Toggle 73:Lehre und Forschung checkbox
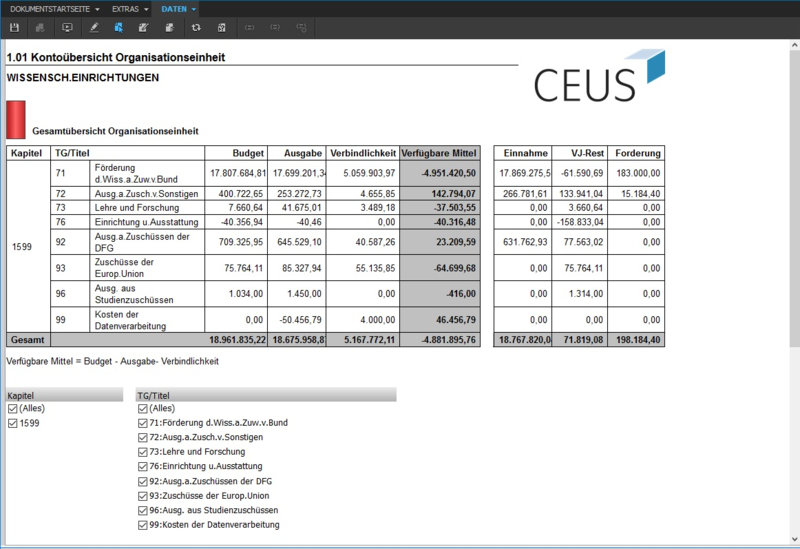The width and height of the screenshot is (800, 549). coord(142,452)
